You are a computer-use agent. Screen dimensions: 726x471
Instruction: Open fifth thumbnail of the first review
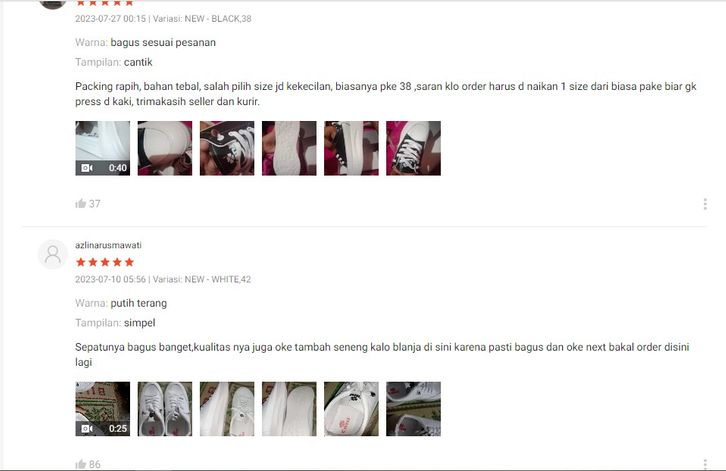click(351, 148)
